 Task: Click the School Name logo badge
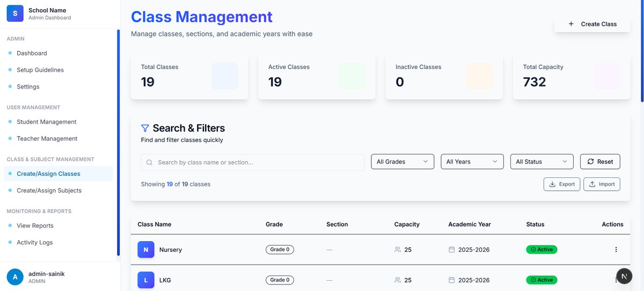click(15, 13)
